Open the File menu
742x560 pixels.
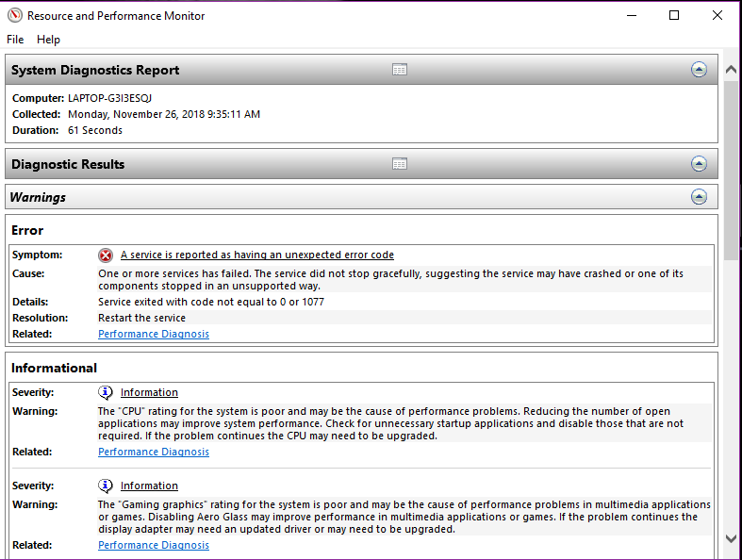15,40
